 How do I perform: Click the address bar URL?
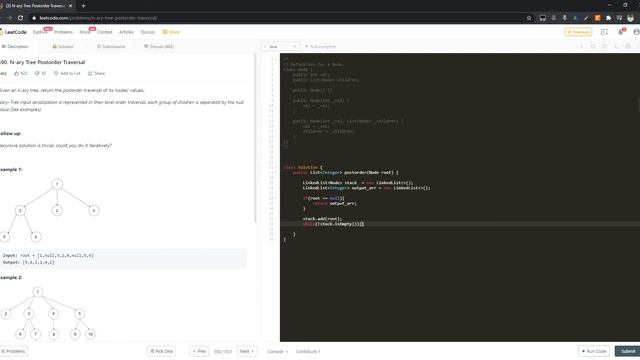[98, 18]
